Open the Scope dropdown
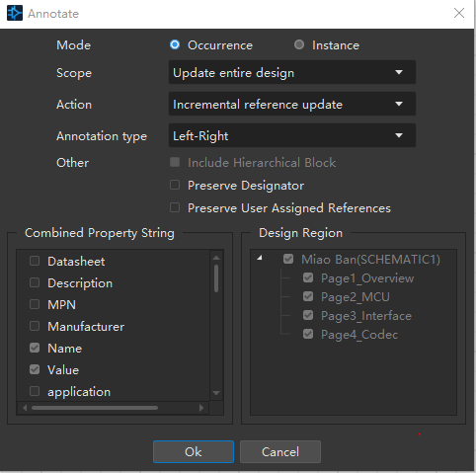The image size is (476, 473). (292, 72)
